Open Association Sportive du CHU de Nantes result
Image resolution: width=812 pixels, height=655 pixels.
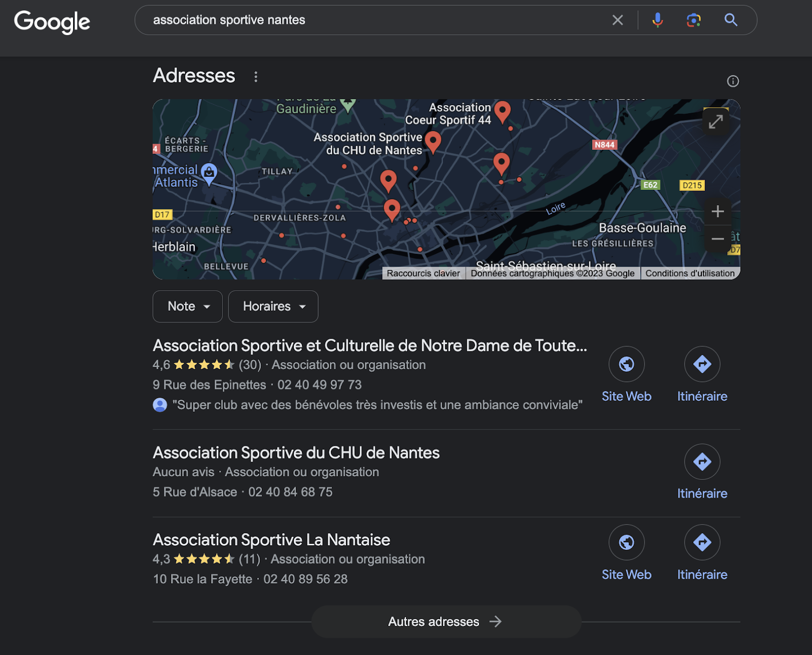click(x=296, y=452)
